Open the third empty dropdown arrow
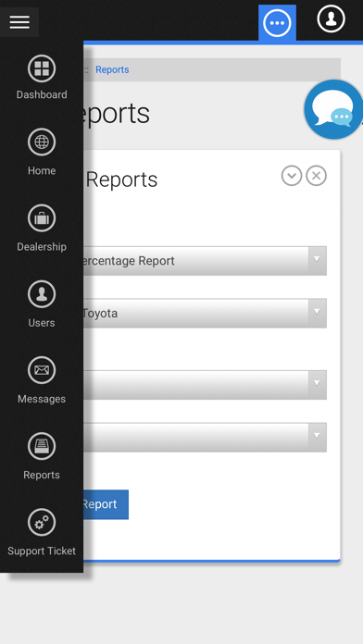This screenshot has width=363, height=644. [x=317, y=385]
